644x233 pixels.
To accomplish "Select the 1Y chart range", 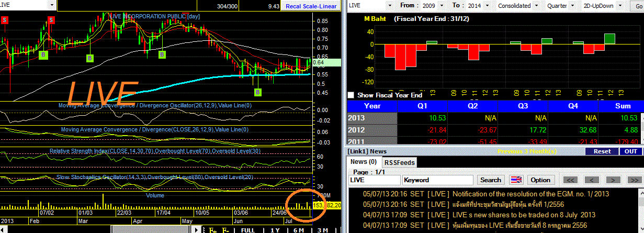I will pyautogui.click(x=274, y=230).
